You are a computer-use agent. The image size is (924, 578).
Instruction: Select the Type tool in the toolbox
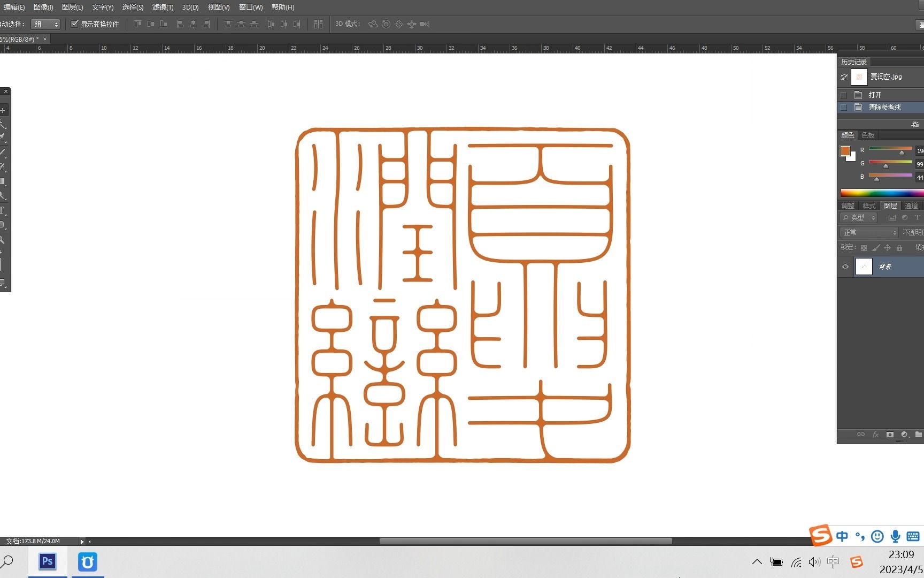3,210
